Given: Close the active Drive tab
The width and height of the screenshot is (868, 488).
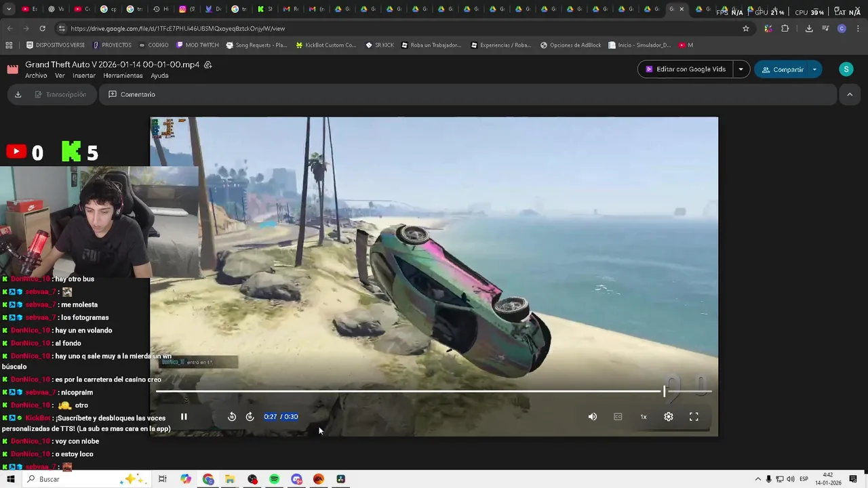Looking at the screenshot, I should point(682,9).
